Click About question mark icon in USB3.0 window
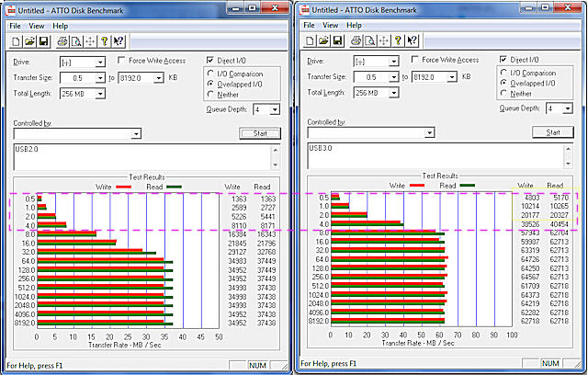The height and width of the screenshot is (375, 588). tap(398, 40)
